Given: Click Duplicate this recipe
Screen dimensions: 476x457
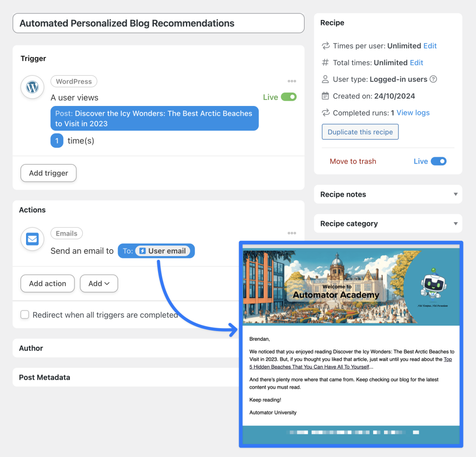Looking at the screenshot, I should 360,132.
